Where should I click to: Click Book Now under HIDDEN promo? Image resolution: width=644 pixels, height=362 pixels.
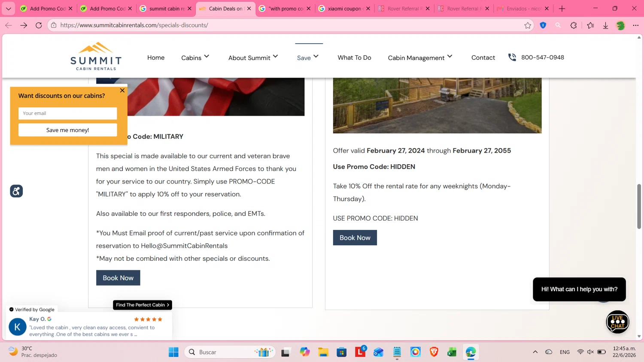point(355,238)
